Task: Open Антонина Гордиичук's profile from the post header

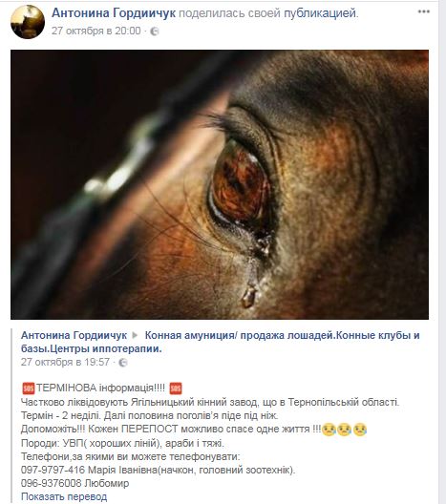Action: [114, 13]
